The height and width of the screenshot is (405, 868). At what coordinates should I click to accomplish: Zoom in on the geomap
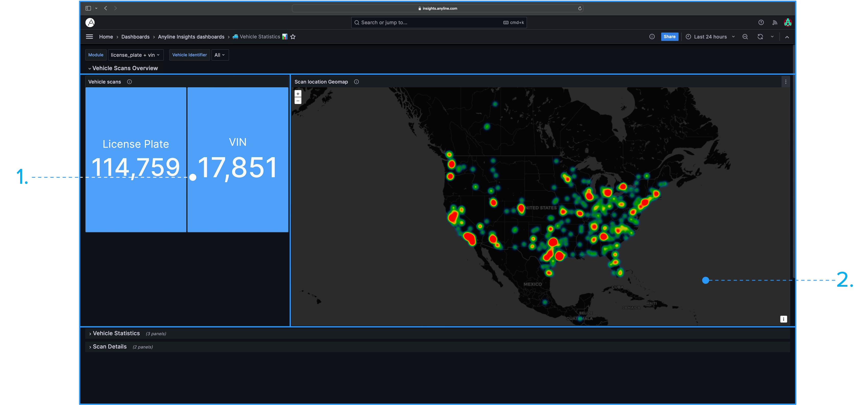point(298,94)
